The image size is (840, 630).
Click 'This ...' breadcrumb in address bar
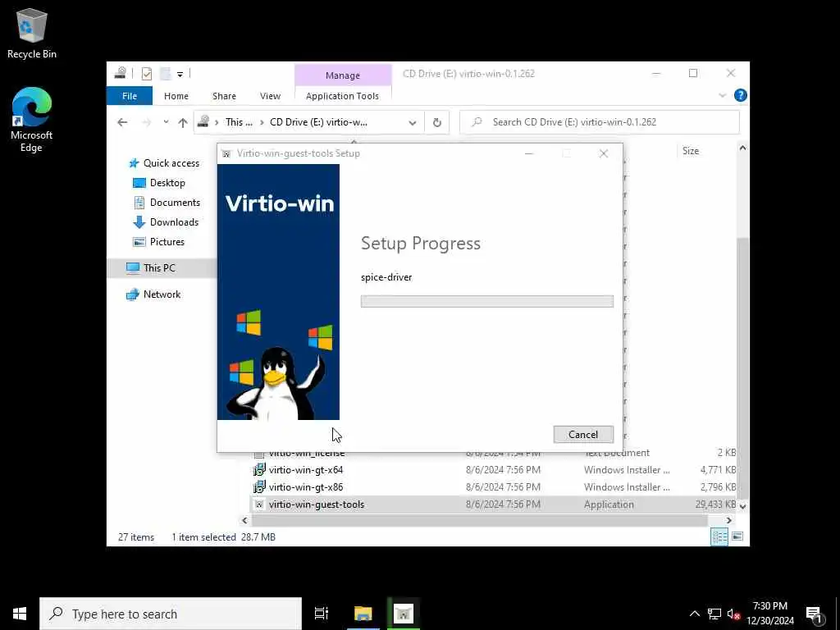(x=239, y=122)
